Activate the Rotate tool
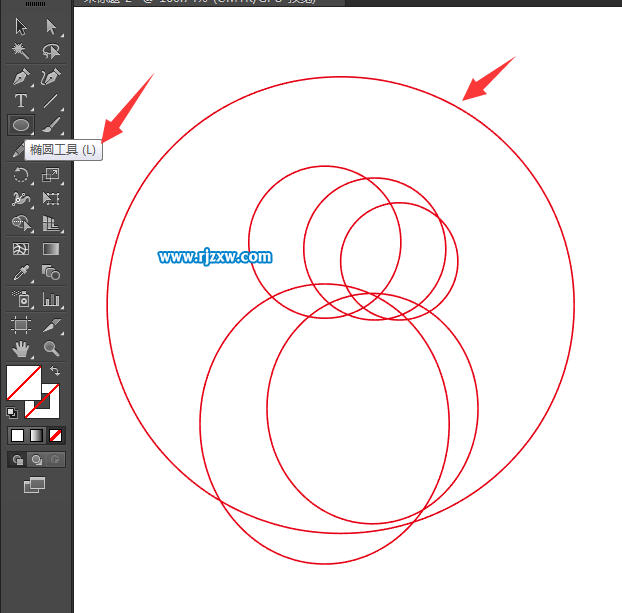 [x=21, y=175]
